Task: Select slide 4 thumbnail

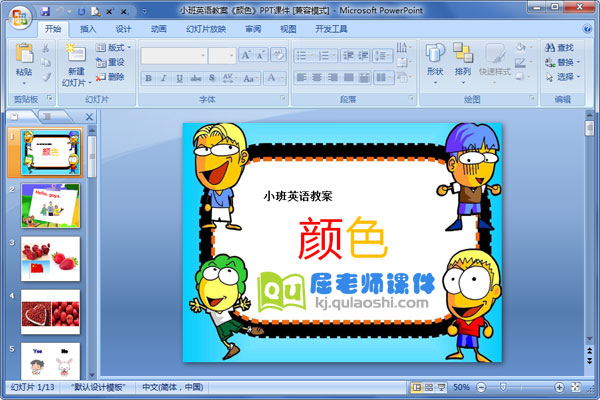Action: (x=51, y=312)
